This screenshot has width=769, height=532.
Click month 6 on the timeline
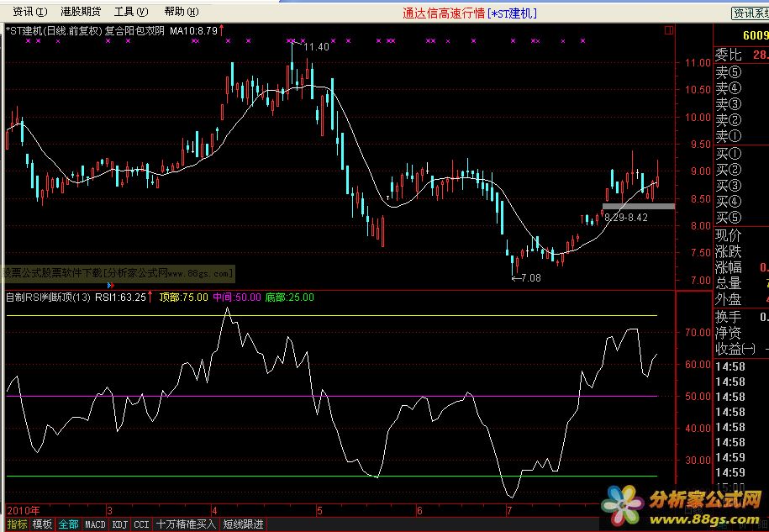coord(419,511)
